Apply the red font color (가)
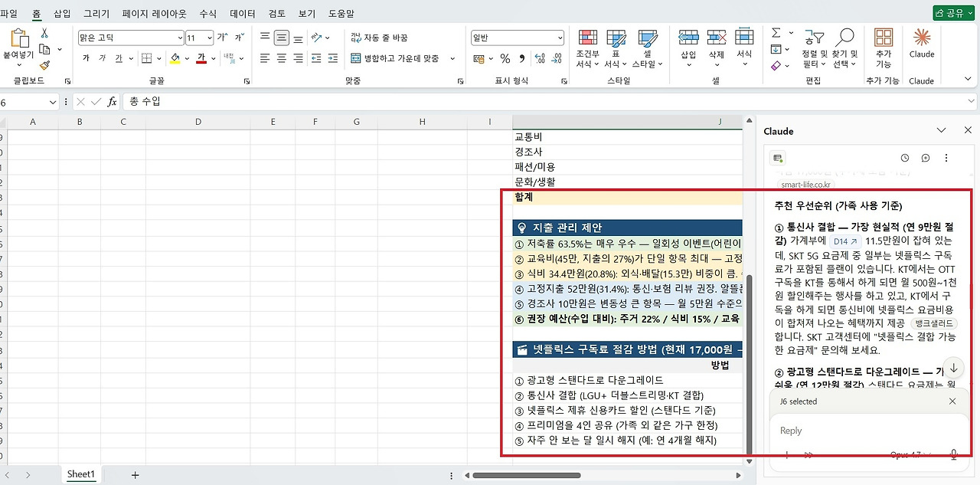The height and width of the screenshot is (485, 980). pos(201,58)
